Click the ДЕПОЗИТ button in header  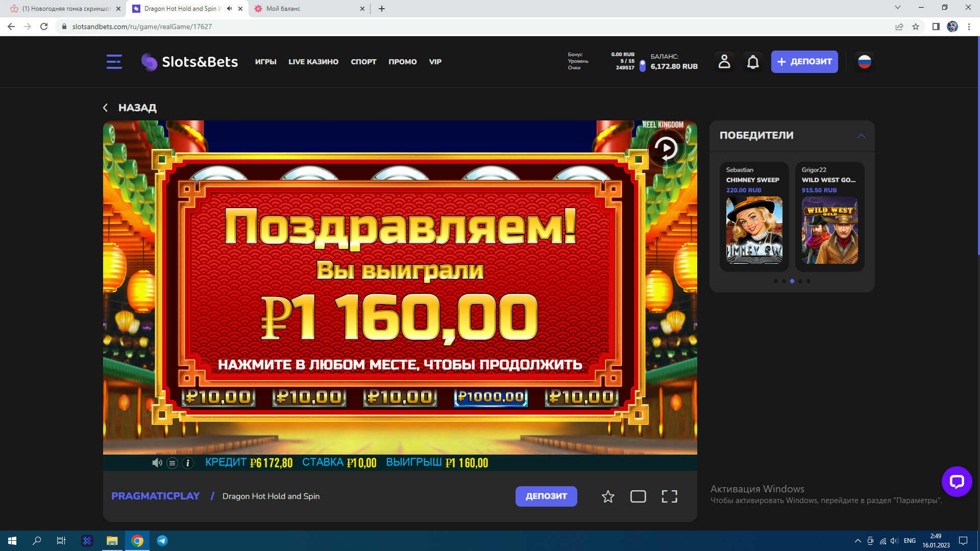point(804,62)
